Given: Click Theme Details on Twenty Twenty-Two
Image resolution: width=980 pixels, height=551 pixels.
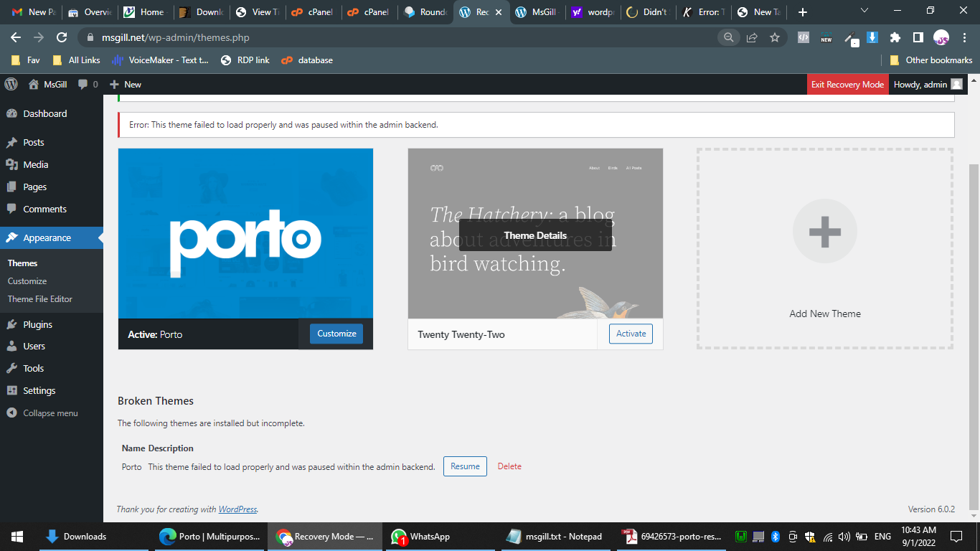Looking at the screenshot, I should (535, 235).
